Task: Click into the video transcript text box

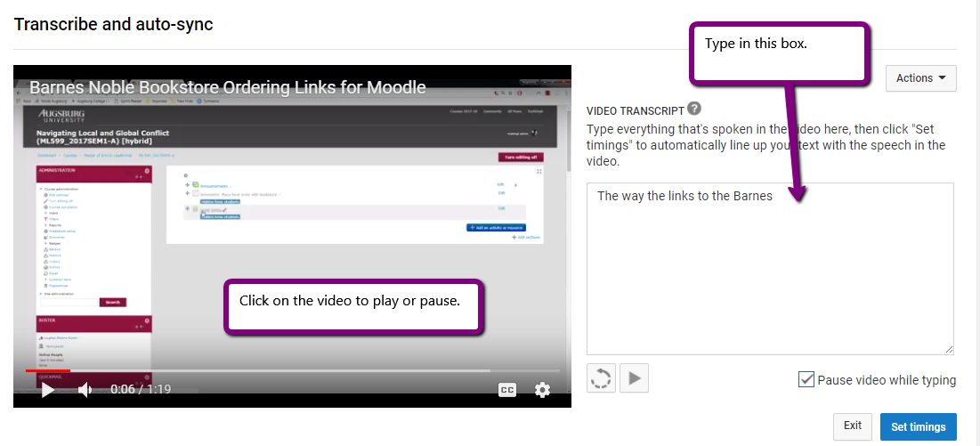Action: coord(770,269)
